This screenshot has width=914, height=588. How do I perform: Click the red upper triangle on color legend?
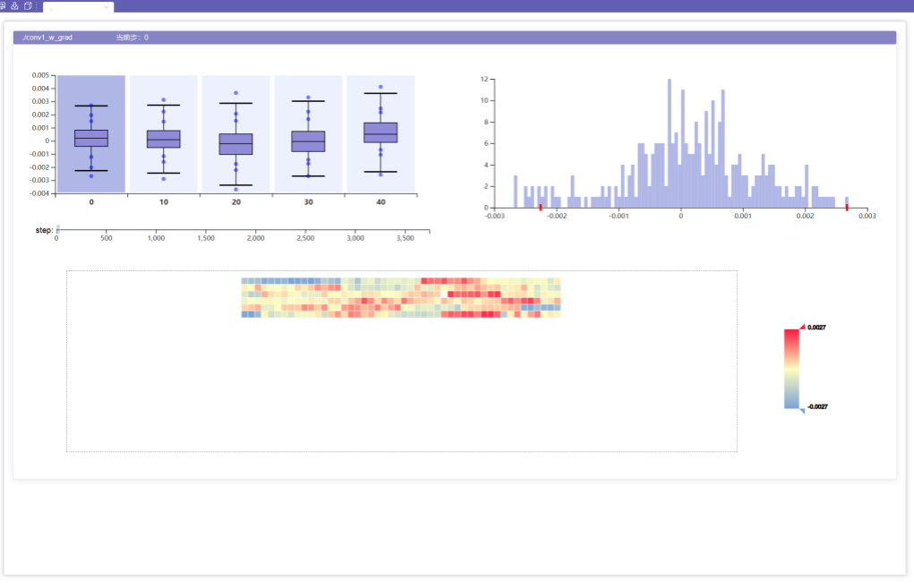point(802,327)
